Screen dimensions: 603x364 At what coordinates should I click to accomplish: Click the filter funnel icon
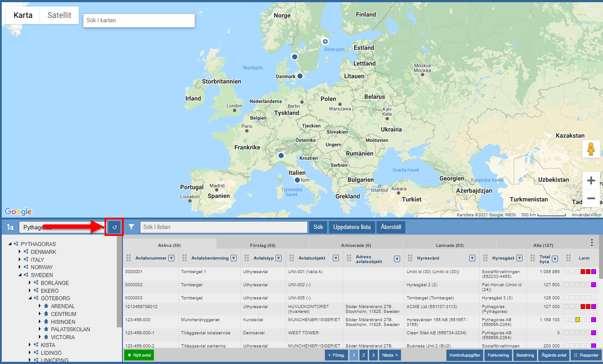[x=131, y=227]
